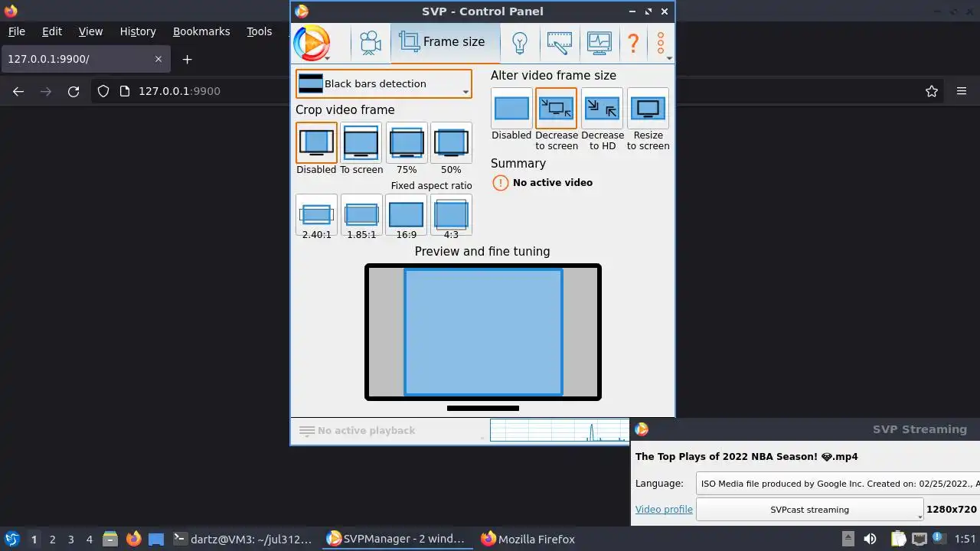Open the network tray icon
The width and height of the screenshot is (980, 551).
(919, 539)
